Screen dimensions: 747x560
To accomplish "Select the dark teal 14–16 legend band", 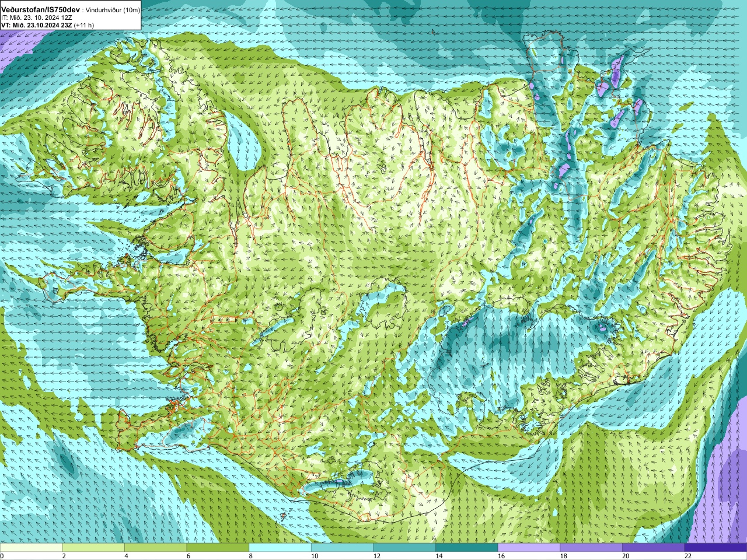I will (x=467, y=548).
